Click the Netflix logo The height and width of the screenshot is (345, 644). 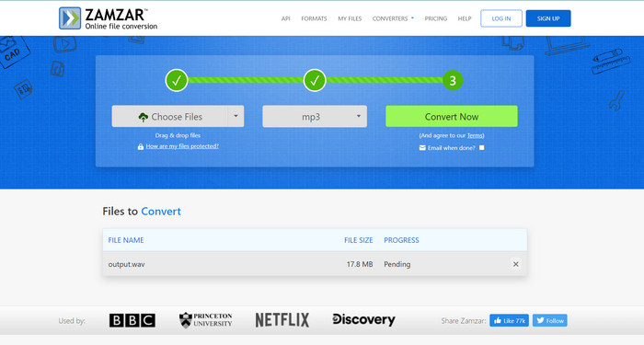(282, 320)
